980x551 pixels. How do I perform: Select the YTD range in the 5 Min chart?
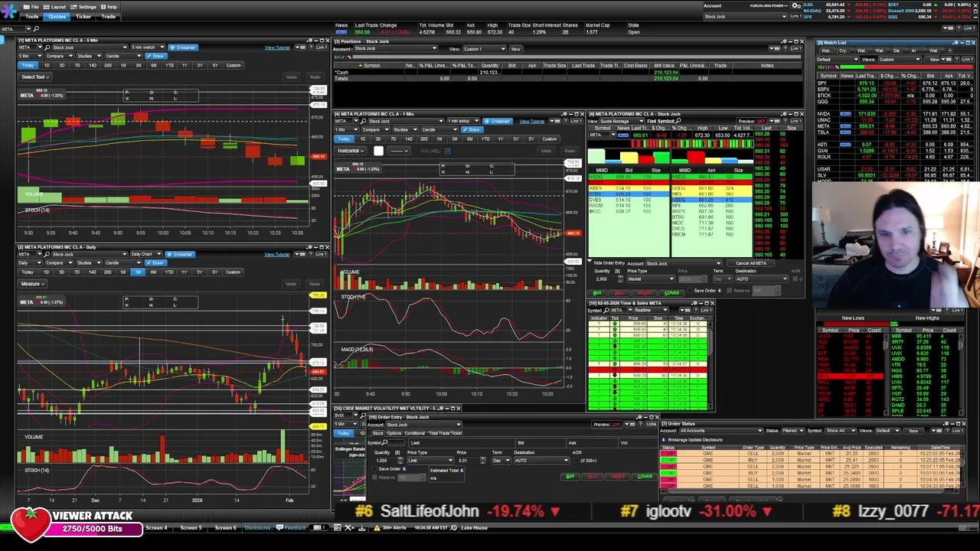point(169,65)
